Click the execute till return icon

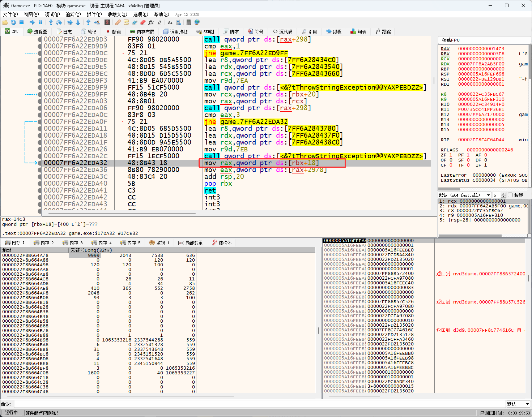click(88, 22)
